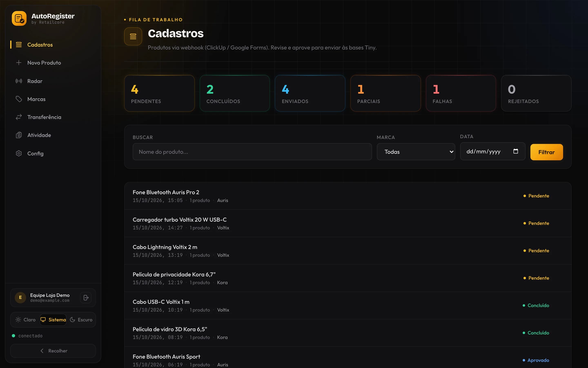Screen dimensions: 588x368
Task: Open Carregador turbo Voltix 20 W USB-C
Action: [x=348, y=223]
